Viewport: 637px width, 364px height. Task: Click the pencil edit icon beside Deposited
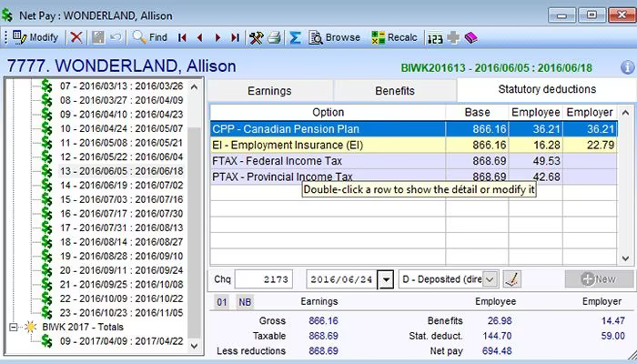[x=511, y=279]
